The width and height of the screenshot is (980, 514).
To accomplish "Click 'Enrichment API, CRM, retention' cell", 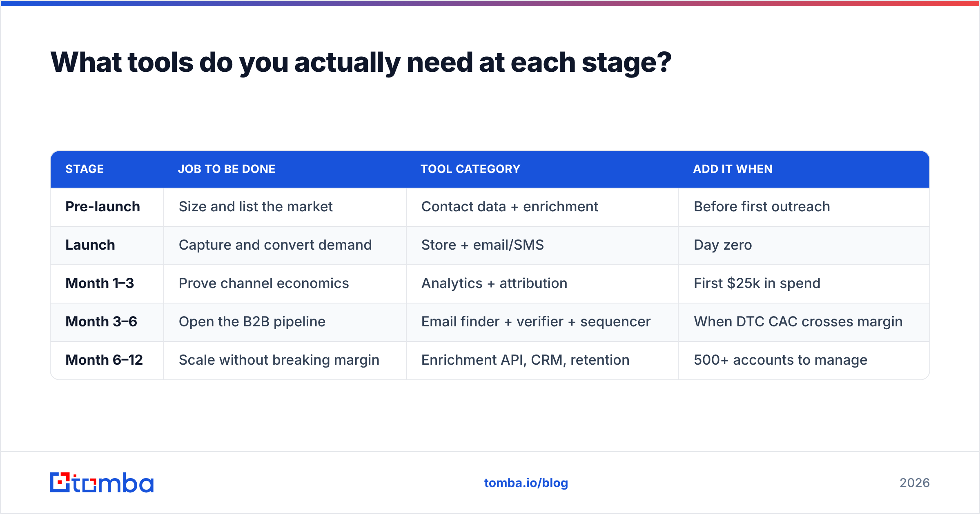I will click(542, 360).
